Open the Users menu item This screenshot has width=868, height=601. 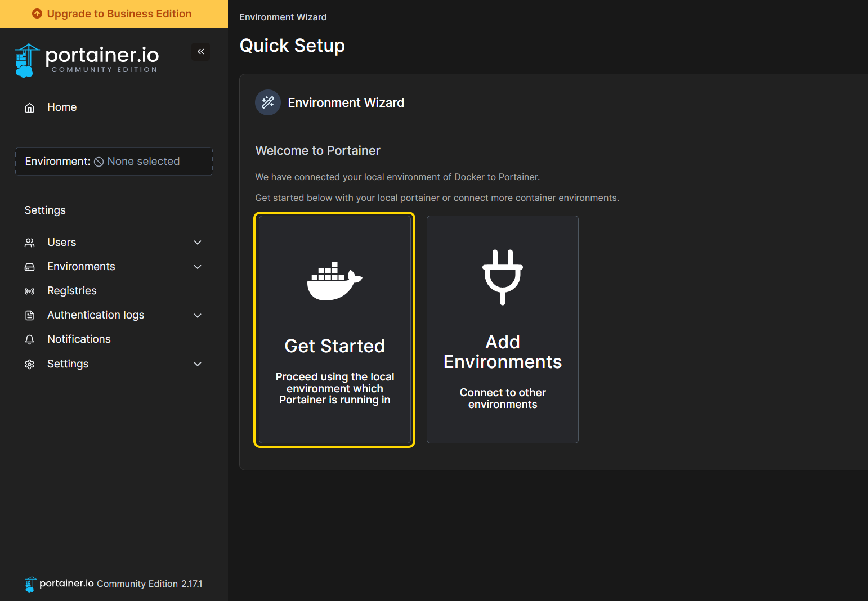(x=114, y=243)
